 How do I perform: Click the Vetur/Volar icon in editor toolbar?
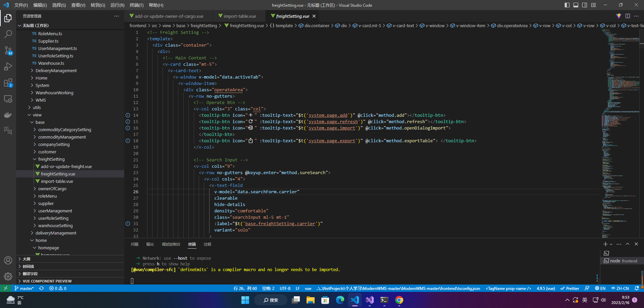[x=619, y=16]
